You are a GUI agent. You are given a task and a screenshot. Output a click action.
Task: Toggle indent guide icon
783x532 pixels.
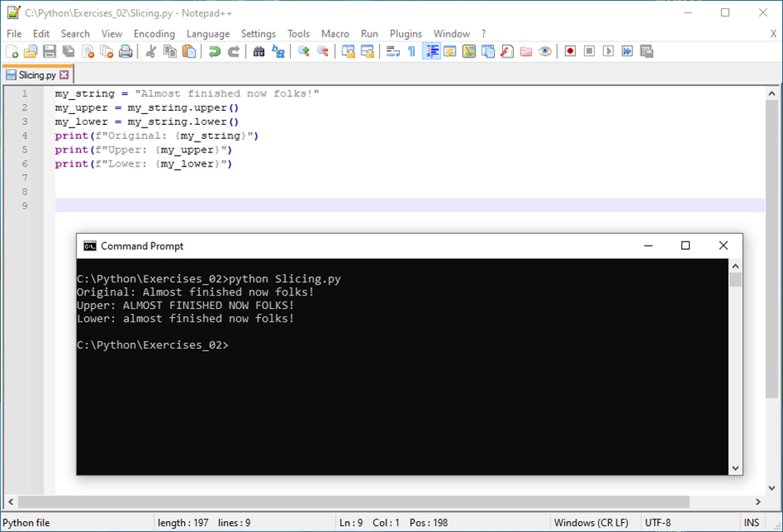point(431,52)
